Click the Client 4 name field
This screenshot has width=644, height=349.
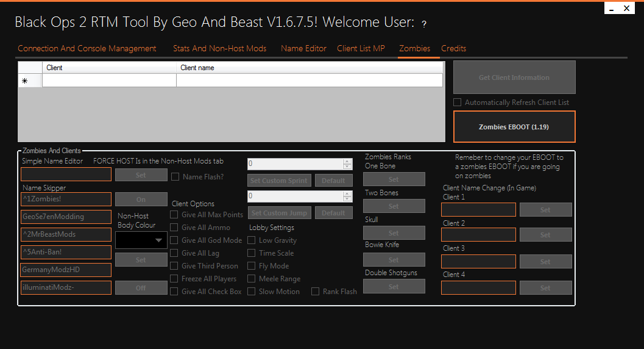478,288
